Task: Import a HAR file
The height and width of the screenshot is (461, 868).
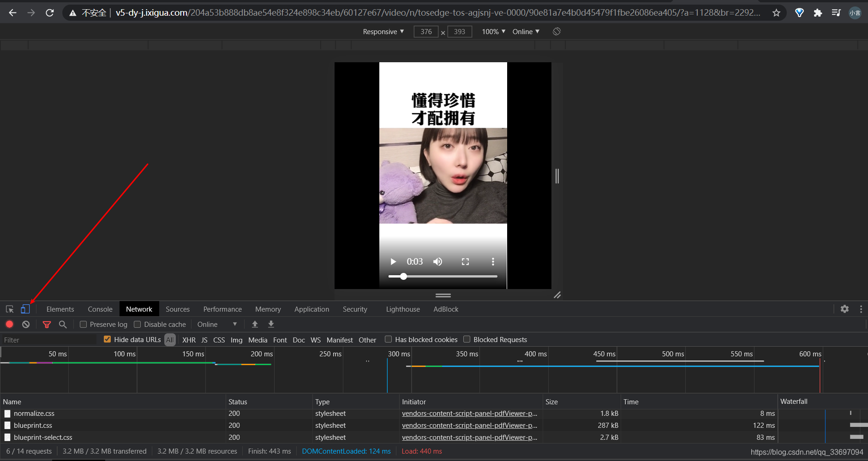Action: tap(255, 325)
